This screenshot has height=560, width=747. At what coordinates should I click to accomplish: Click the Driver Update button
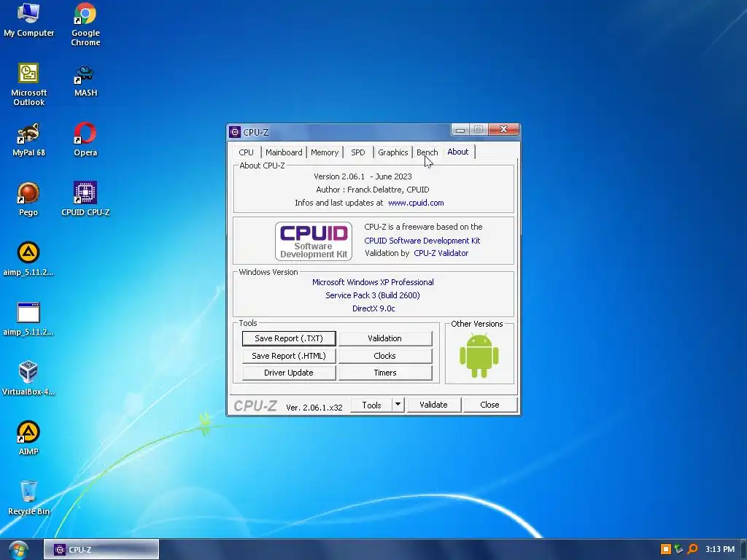pyautogui.click(x=289, y=373)
